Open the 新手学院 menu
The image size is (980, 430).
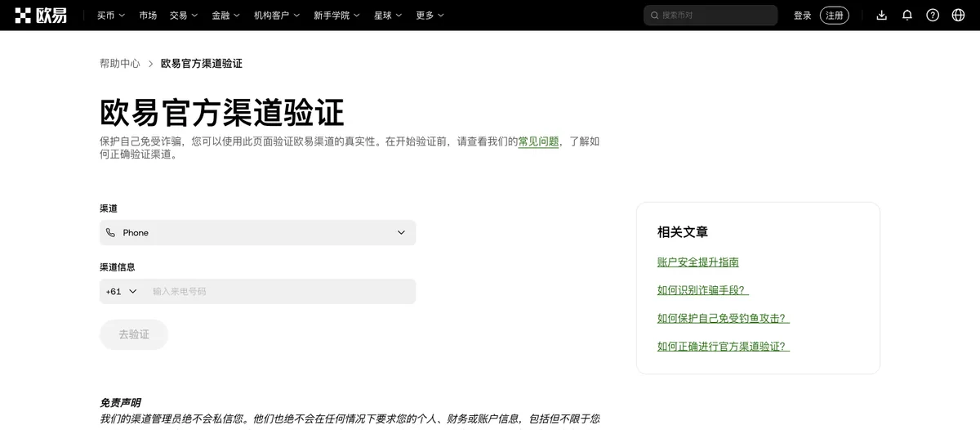[337, 15]
